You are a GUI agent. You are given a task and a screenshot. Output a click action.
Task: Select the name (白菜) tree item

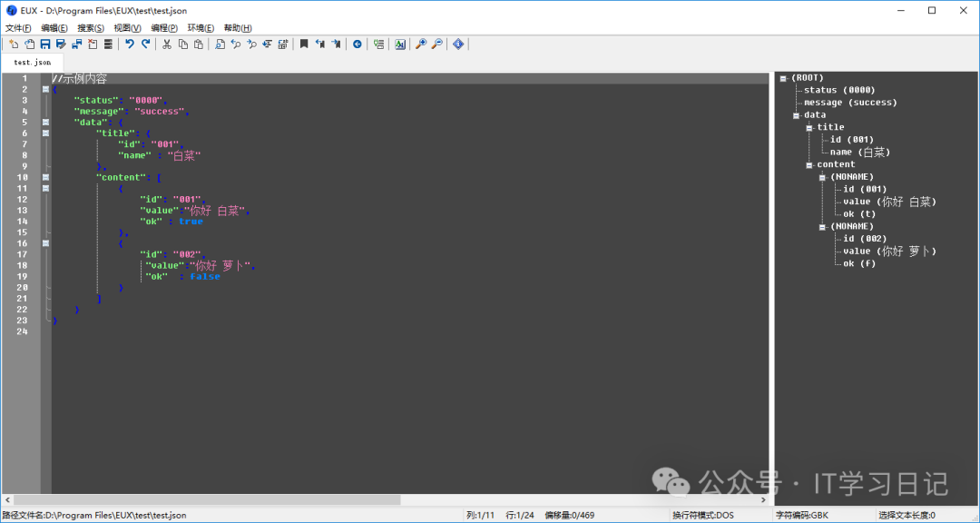[859, 152]
